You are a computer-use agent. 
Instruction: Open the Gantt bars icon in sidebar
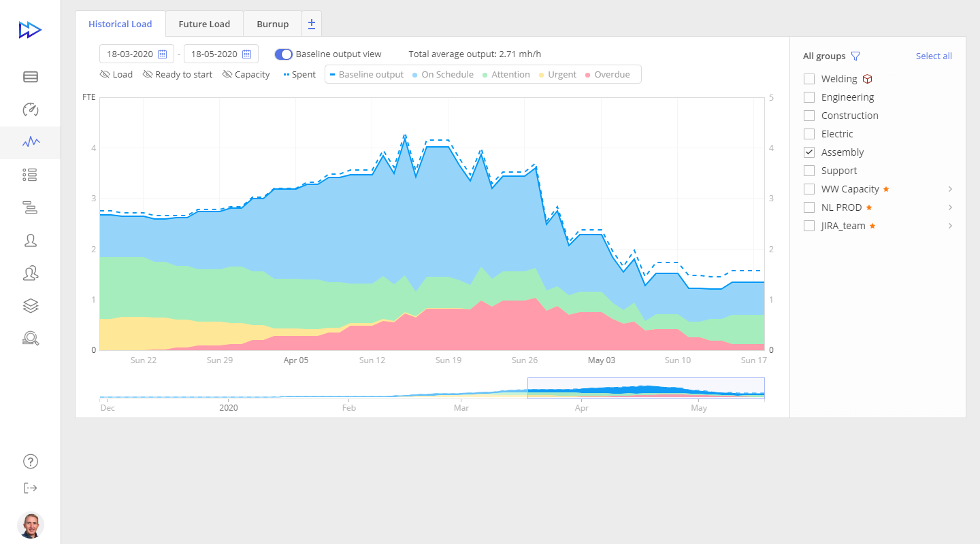(31, 207)
